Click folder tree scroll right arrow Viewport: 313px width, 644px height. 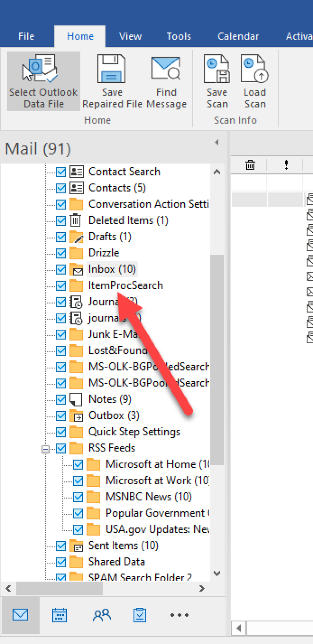pyautogui.click(x=202, y=589)
